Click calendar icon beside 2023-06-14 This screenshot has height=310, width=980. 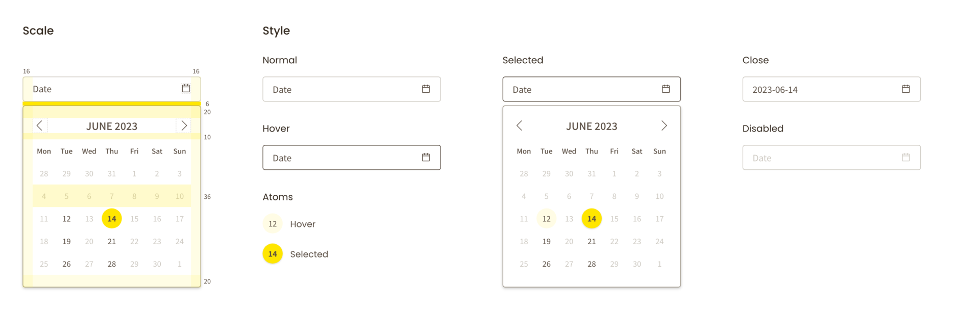(x=905, y=89)
